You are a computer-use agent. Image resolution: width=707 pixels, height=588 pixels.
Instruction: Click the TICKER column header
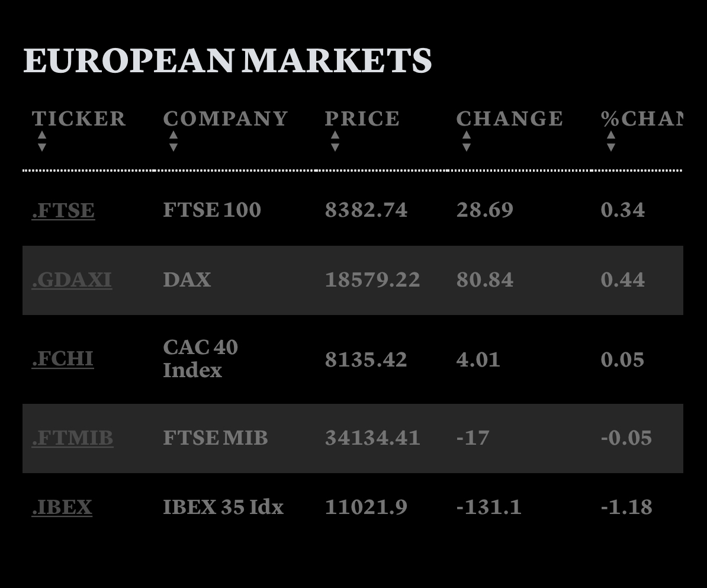pyautogui.click(x=79, y=118)
